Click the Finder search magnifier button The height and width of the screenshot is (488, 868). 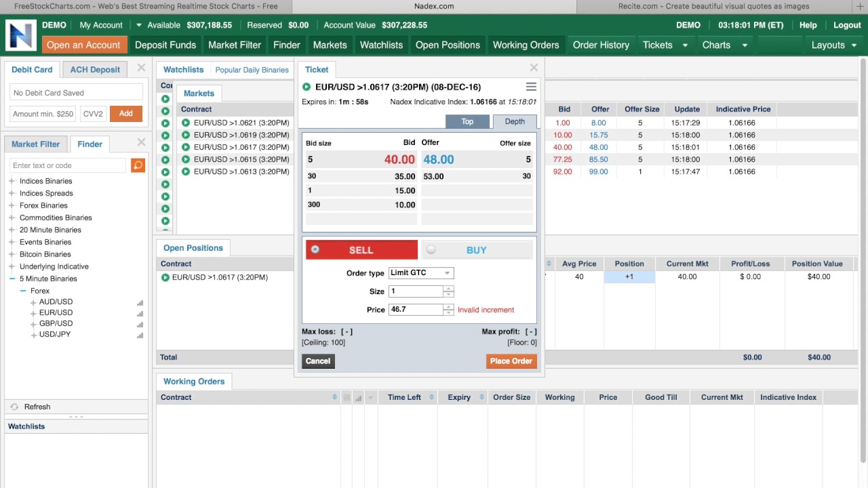pyautogui.click(x=138, y=165)
